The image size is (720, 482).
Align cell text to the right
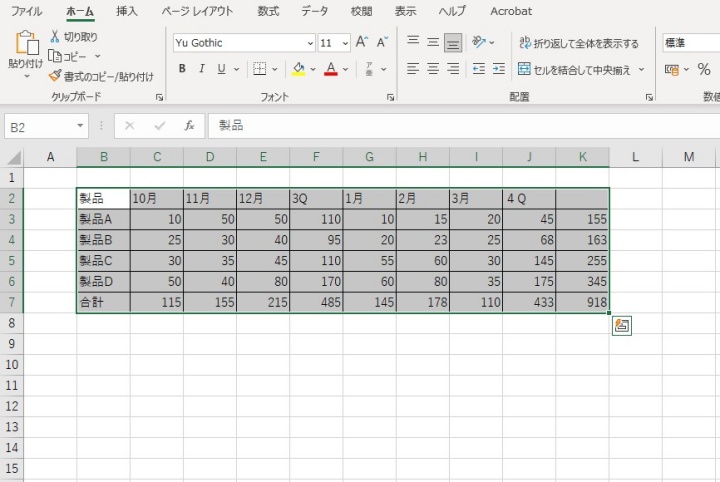453,69
